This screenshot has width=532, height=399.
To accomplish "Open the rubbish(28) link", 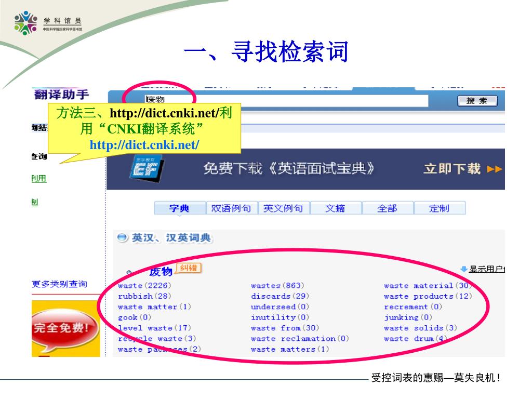I will point(144,296).
